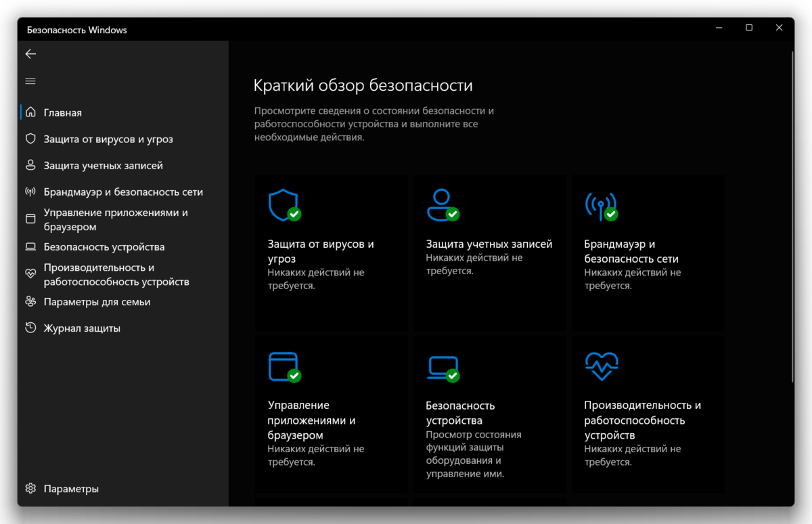Click the 'Краткий обзор безопасности' heading
This screenshot has height=524, width=812.
pyautogui.click(x=363, y=85)
